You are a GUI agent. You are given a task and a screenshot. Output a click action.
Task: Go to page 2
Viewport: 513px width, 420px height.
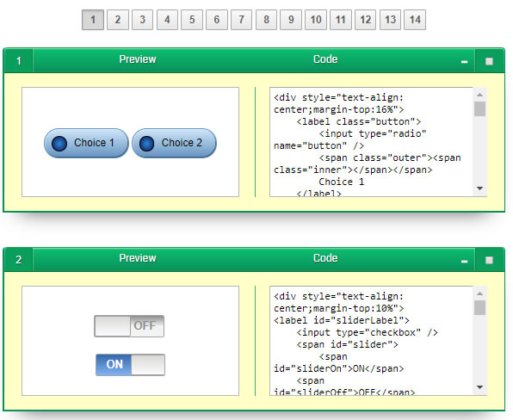point(117,20)
